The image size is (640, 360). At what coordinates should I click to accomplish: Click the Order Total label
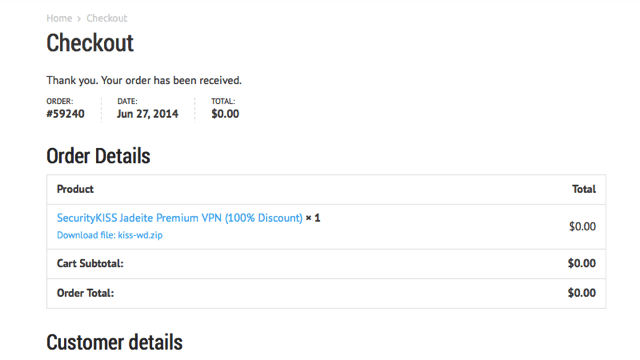click(85, 293)
